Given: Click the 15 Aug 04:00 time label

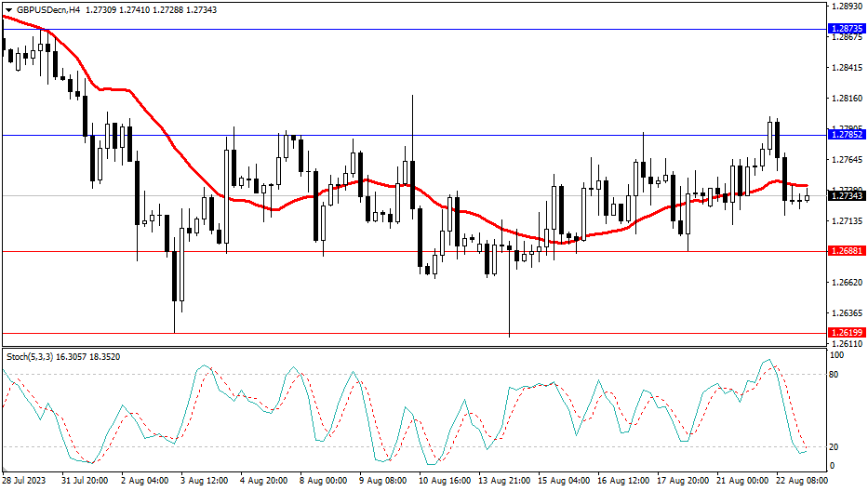Looking at the screenshot, I should tap(563, 482).
